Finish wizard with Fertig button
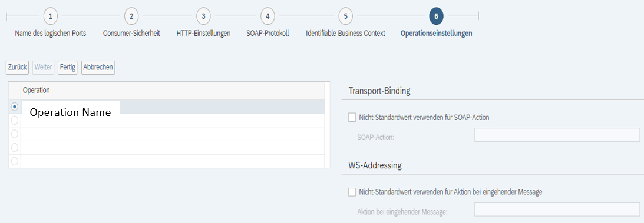This screenshot has width=644, height=223. click(x=68, y=68)
